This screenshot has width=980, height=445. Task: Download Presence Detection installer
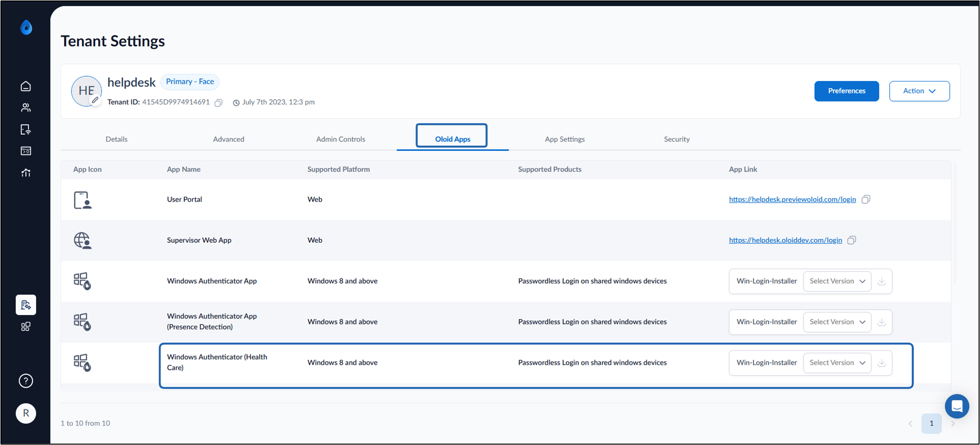pyautogui.click(x=882, y=322)
